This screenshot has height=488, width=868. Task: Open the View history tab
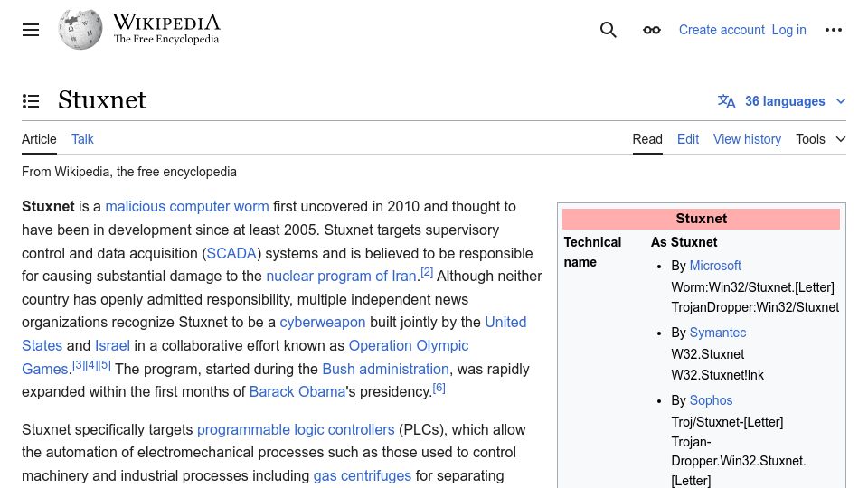(x=747, y=139)
